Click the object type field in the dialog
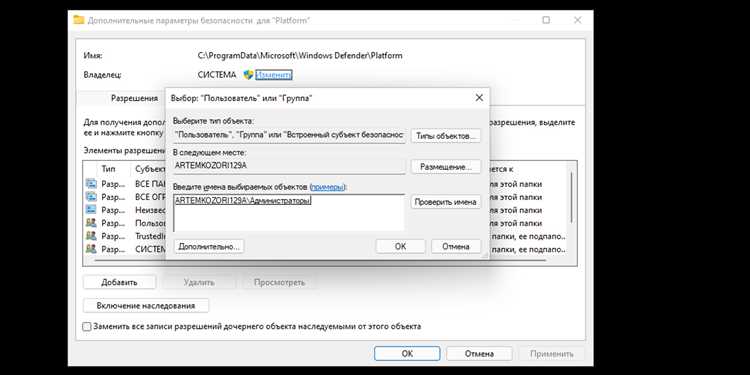 click(x=289, y=135)
